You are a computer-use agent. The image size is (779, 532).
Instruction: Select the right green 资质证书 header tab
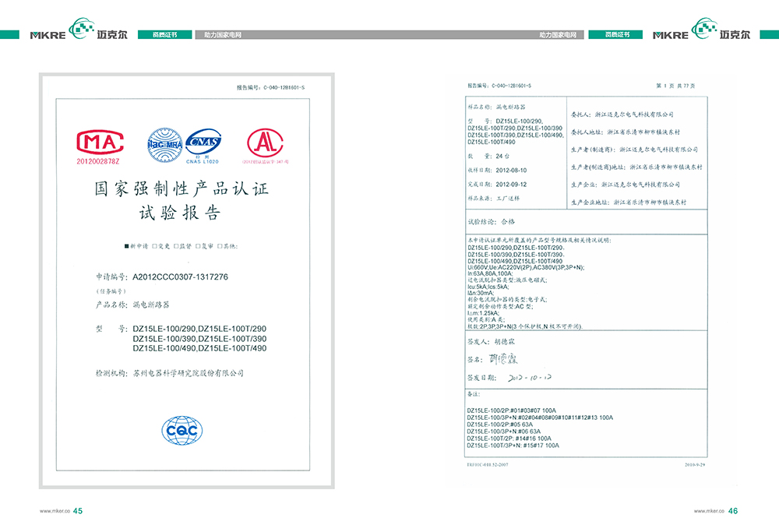pyautogui.click(x=616, y=35)
